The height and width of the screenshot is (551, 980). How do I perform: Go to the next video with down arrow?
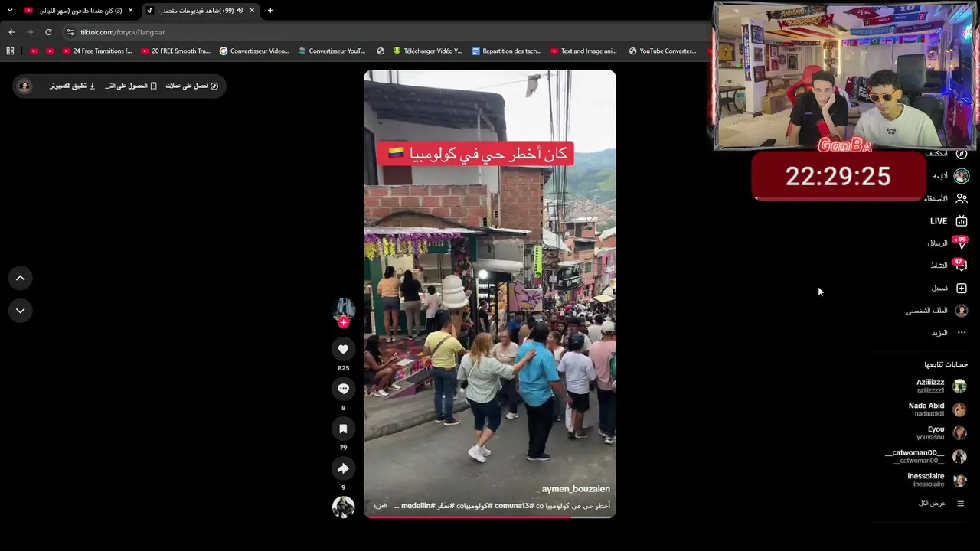pyautogui.click(x=21, y=311)
